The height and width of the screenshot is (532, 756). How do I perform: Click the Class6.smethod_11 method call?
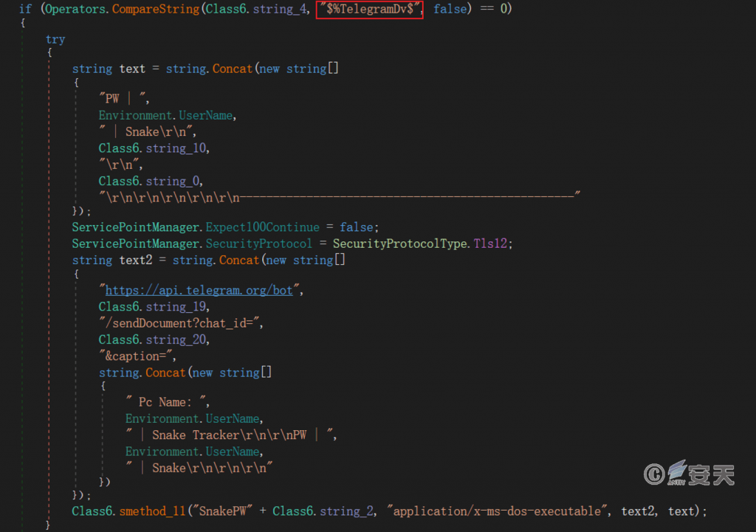[x=128, y=511]
